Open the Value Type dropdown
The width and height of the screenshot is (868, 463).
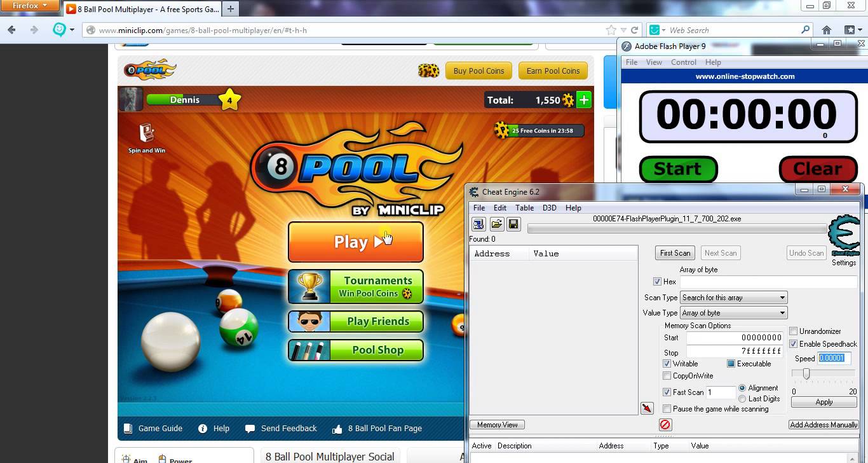point(733,313)
